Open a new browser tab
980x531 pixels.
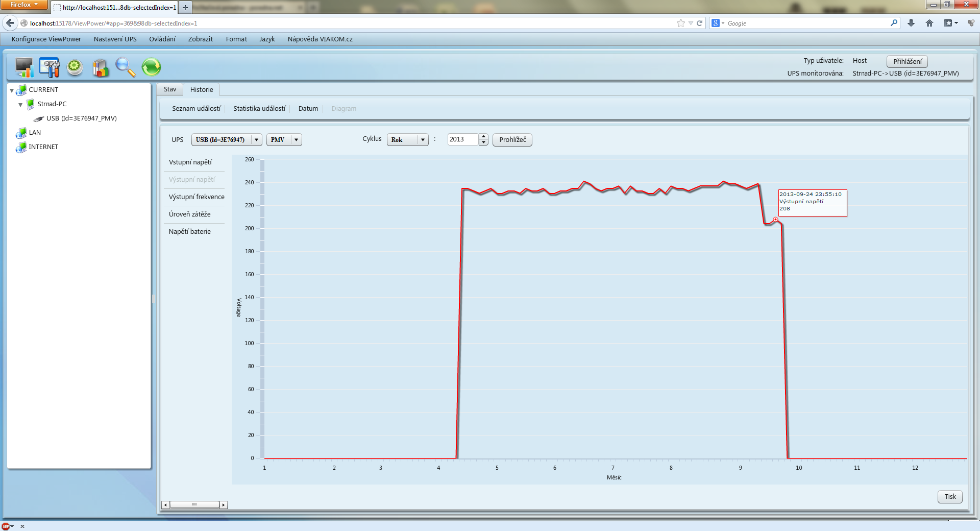click(x=185, y=8)
